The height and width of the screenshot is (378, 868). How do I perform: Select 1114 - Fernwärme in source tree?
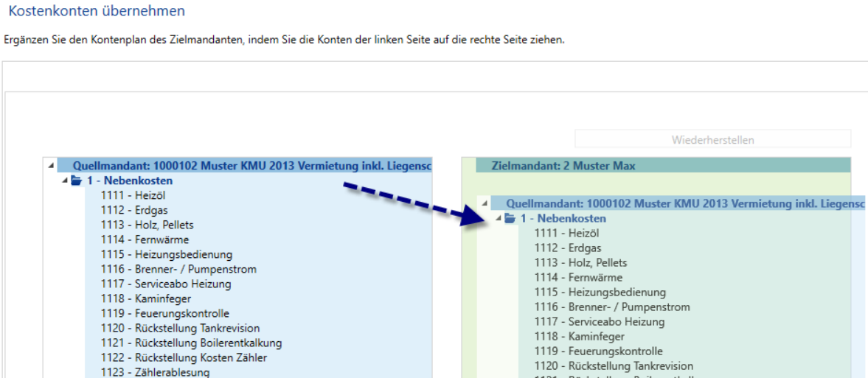point(145,239)
